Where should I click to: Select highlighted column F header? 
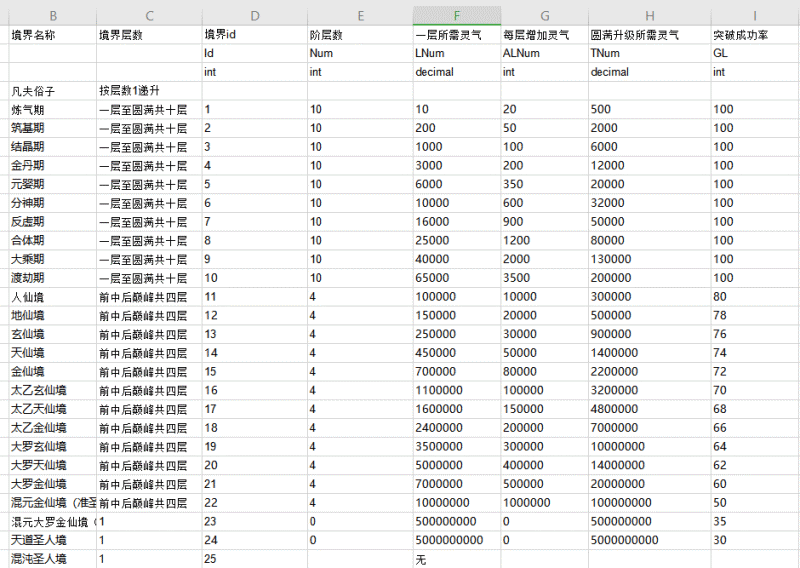pyautogui.click(x=457, y=16)
